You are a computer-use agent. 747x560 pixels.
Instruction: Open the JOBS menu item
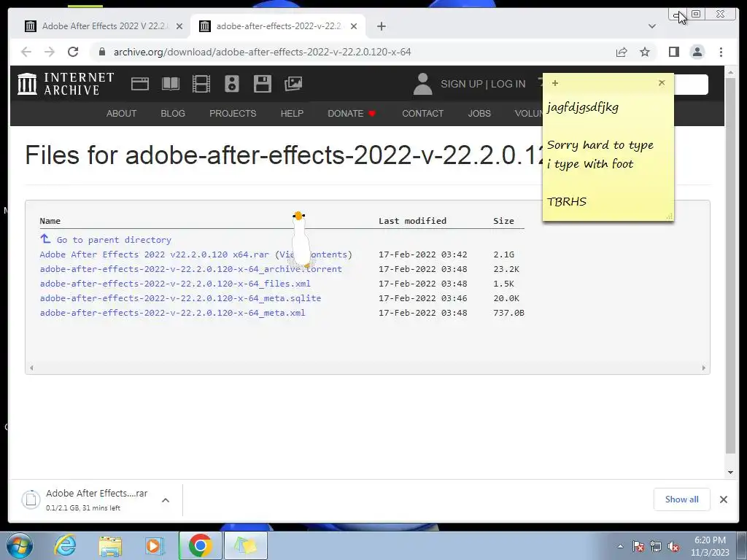click(479, 113)
